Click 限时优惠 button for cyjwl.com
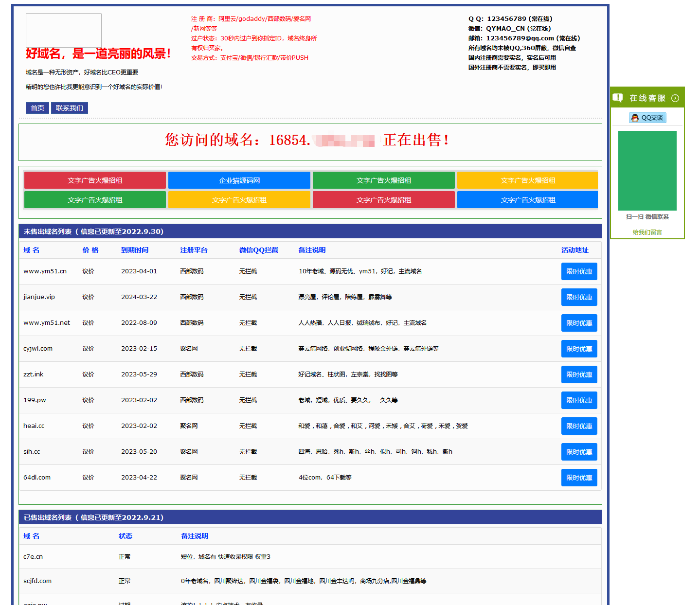Screen dimensions: 700x605 pos(579,349)
